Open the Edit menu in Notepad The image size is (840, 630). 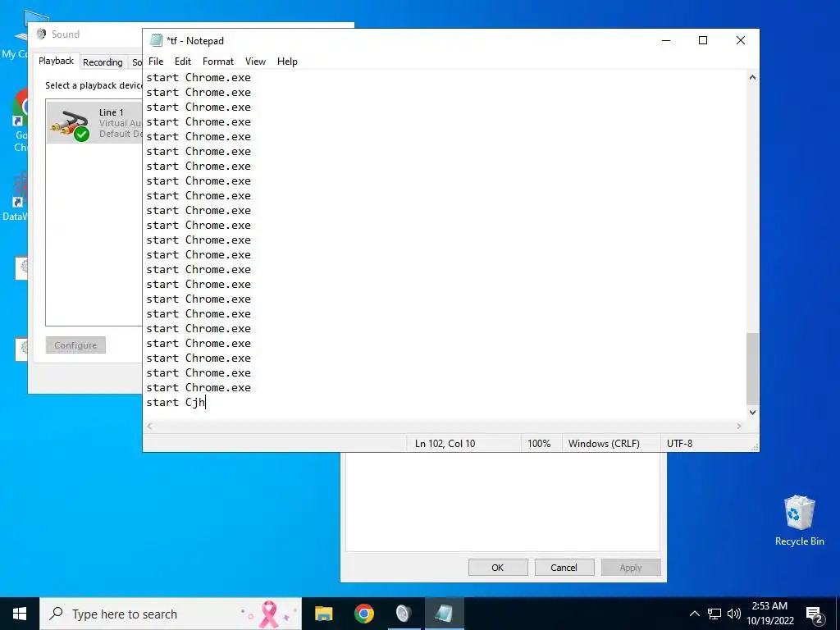point(183,62)
